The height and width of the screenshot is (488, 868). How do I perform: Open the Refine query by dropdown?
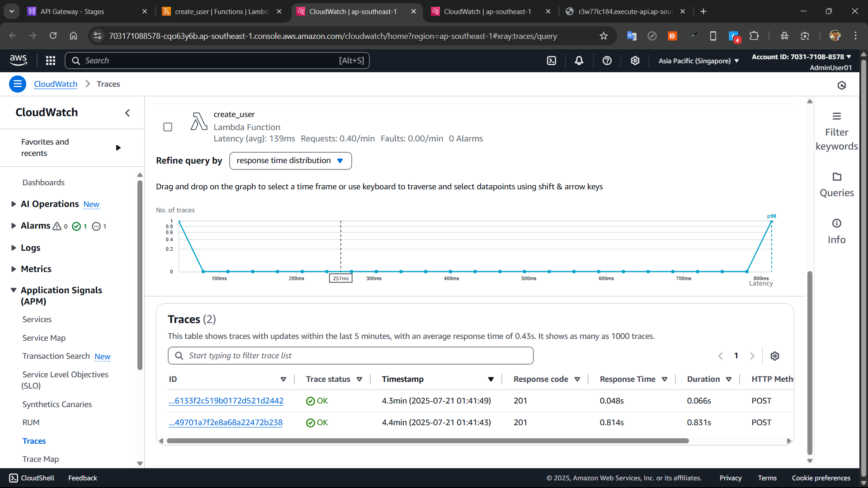290,161
